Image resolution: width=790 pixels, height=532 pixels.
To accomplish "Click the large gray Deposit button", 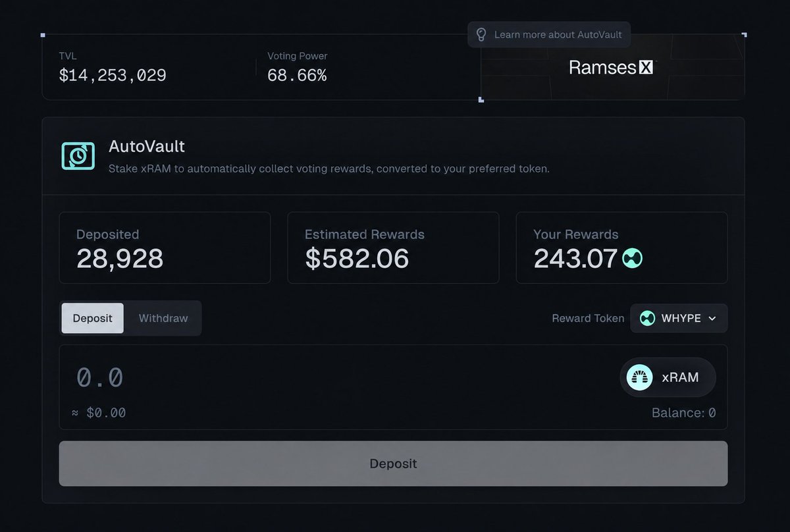I will click(x=393, y=464).
